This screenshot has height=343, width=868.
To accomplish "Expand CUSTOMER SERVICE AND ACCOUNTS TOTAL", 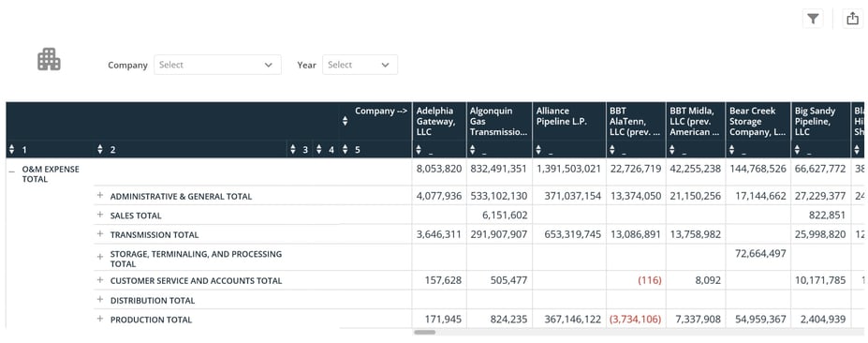I will [x=100, y=280].
